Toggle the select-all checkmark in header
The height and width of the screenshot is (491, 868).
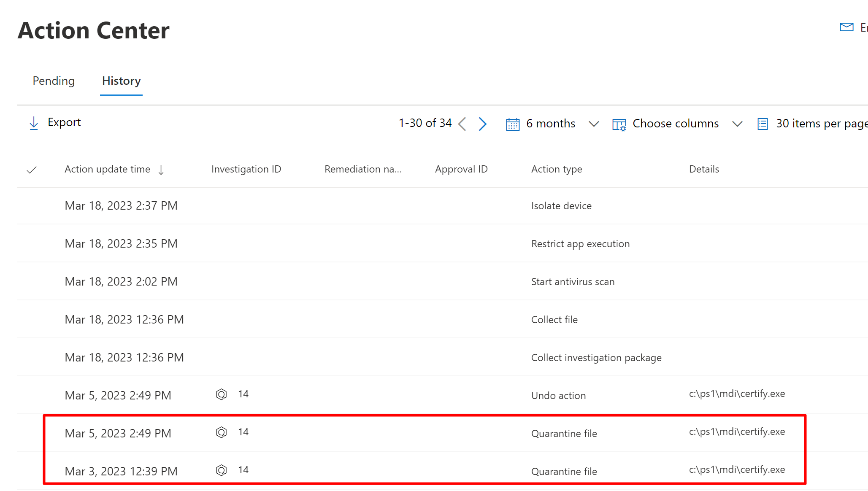[x=32, y=170]
